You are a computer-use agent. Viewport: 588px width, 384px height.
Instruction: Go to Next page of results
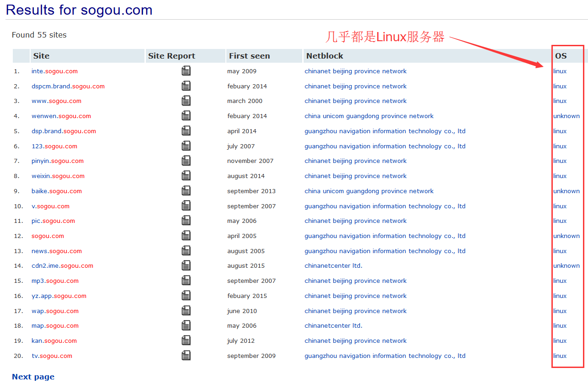[33, 377]
